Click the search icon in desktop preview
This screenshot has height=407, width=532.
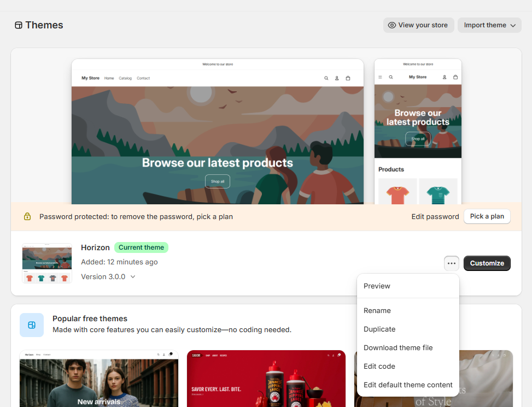click(x=326, y=78)
